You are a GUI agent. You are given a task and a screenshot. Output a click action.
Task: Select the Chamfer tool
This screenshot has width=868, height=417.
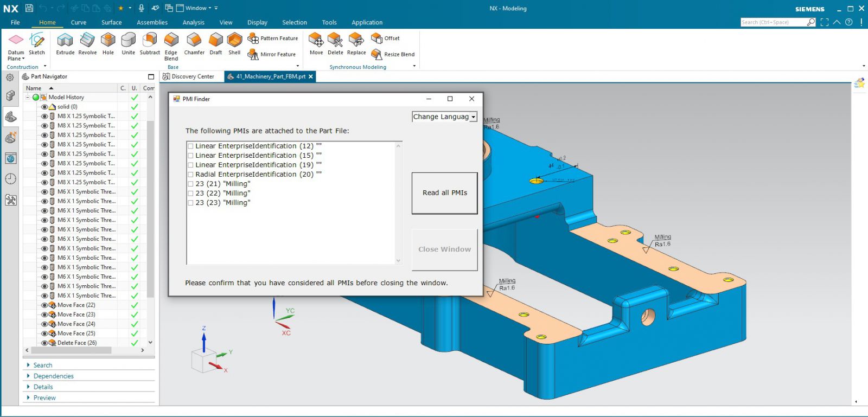coord(194,43)
